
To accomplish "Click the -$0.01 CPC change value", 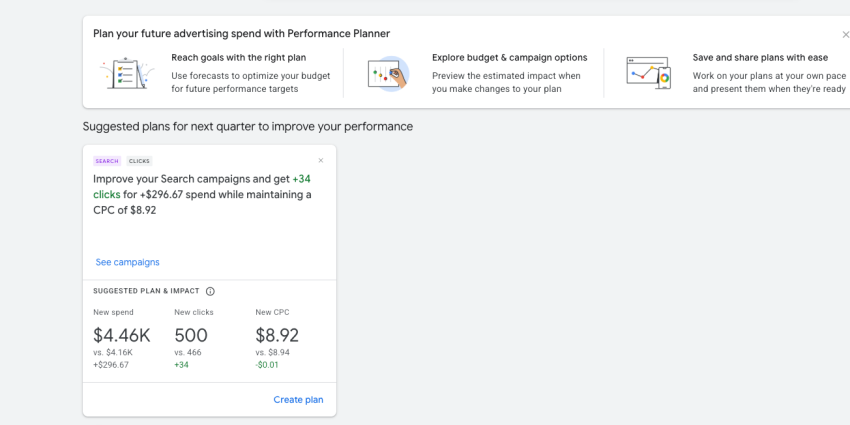I will point(267,365).
